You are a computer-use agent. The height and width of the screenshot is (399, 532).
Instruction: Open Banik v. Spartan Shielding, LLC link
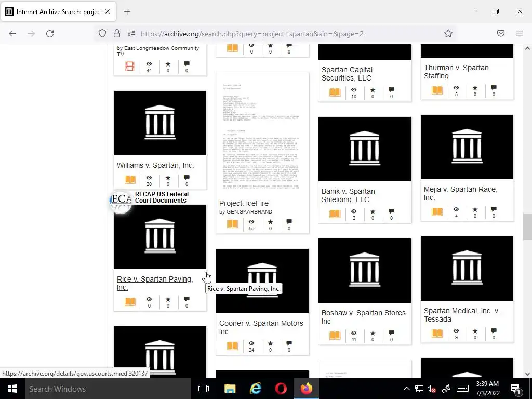348,195
